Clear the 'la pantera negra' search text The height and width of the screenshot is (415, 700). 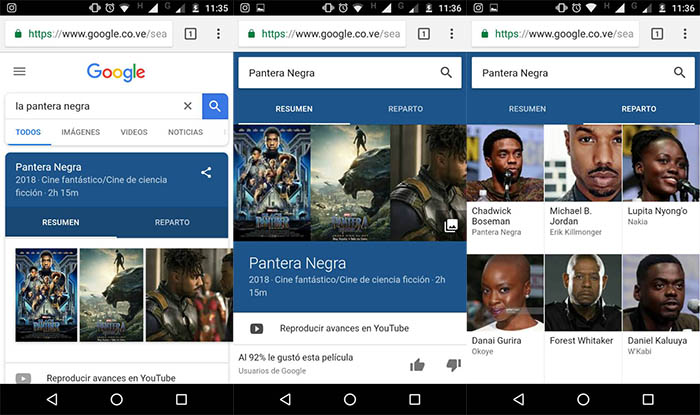[188, 106]
